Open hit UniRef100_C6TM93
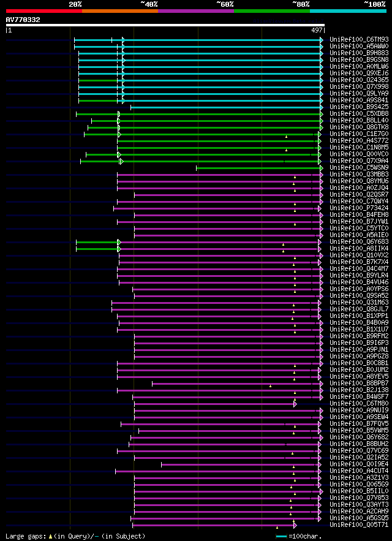392x541 pixels. (x=359, y=40)
